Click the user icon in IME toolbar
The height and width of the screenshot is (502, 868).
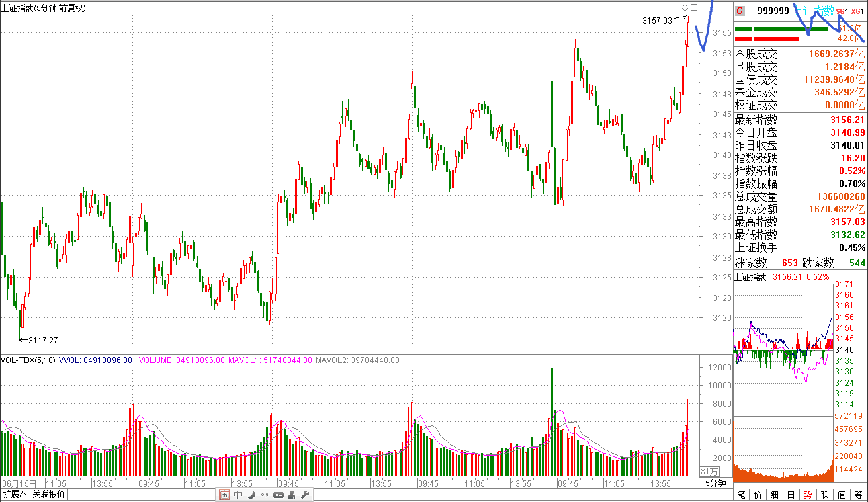(x=292, y=495)
